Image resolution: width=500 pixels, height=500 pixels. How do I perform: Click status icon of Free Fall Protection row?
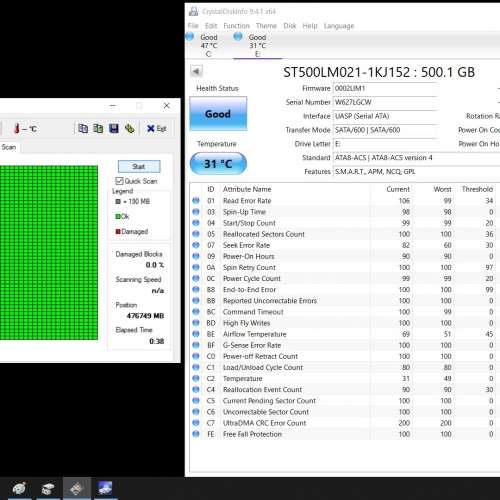click(x=196, y=434)
